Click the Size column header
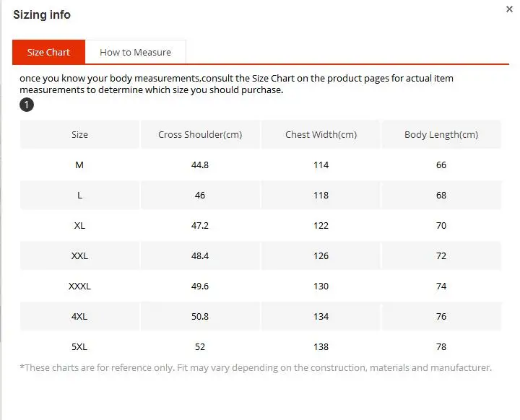 pos(79,134)
